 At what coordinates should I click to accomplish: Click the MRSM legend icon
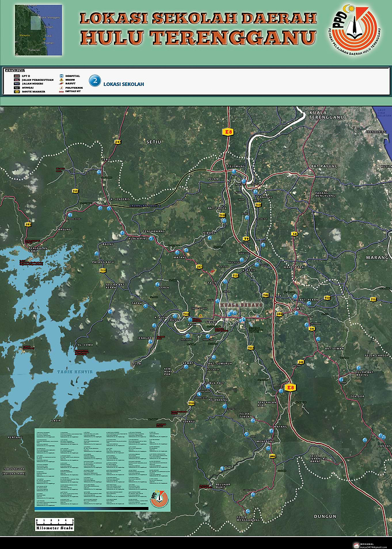[61, 79]
